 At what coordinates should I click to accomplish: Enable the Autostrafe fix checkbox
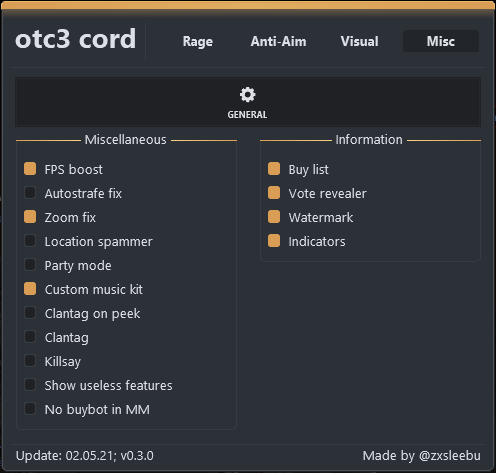(30, 193)
